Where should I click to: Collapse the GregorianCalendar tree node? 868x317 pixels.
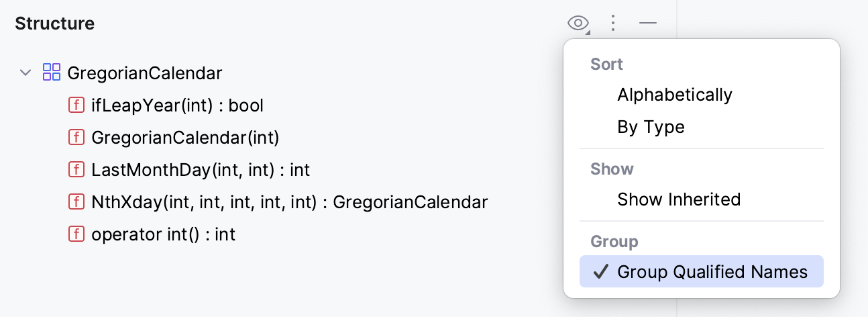point(26,73)
